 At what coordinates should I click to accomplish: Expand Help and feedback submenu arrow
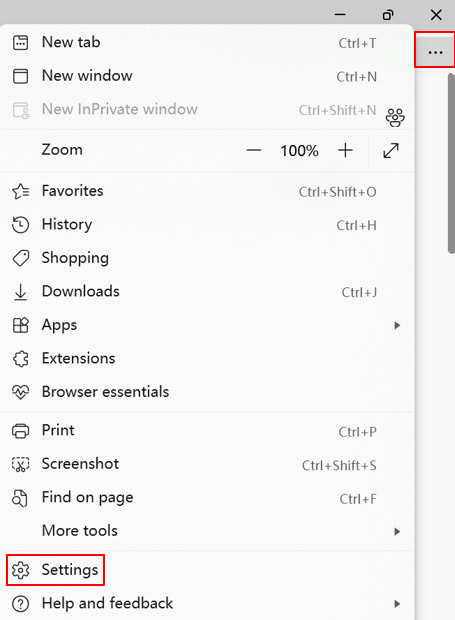397,604
